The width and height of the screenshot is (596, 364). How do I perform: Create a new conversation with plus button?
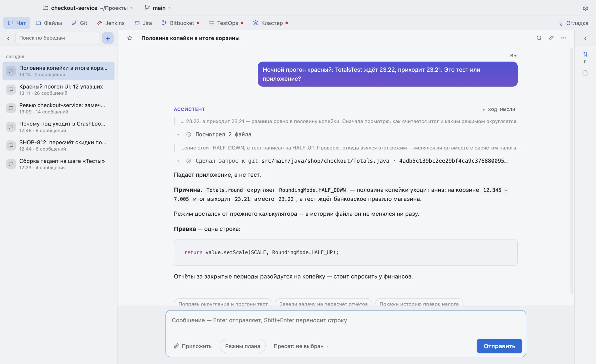click(108, 38)
